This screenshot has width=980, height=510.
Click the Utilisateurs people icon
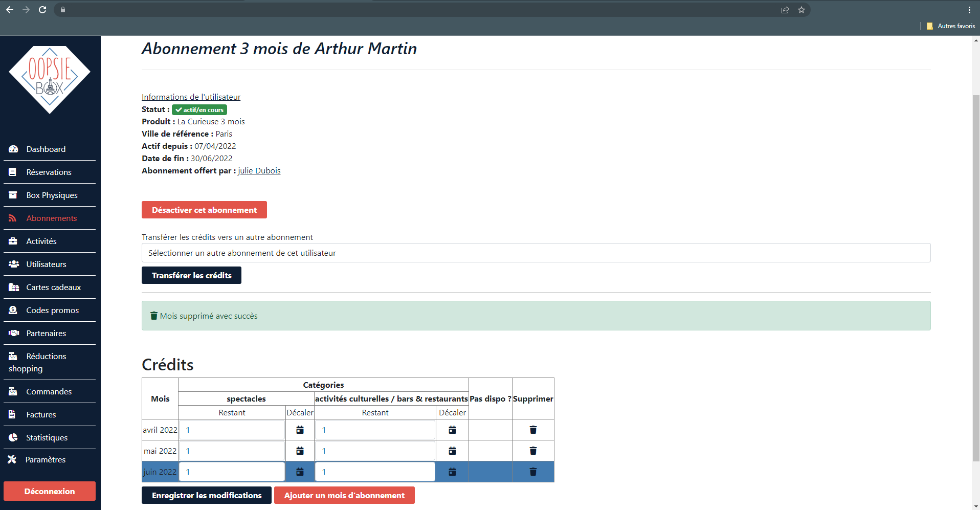coord(12,264)
